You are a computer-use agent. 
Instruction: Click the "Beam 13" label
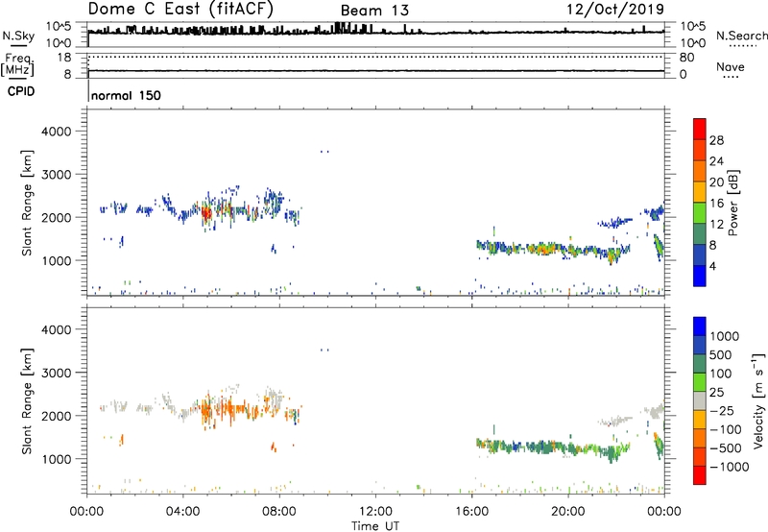point(374,11)
